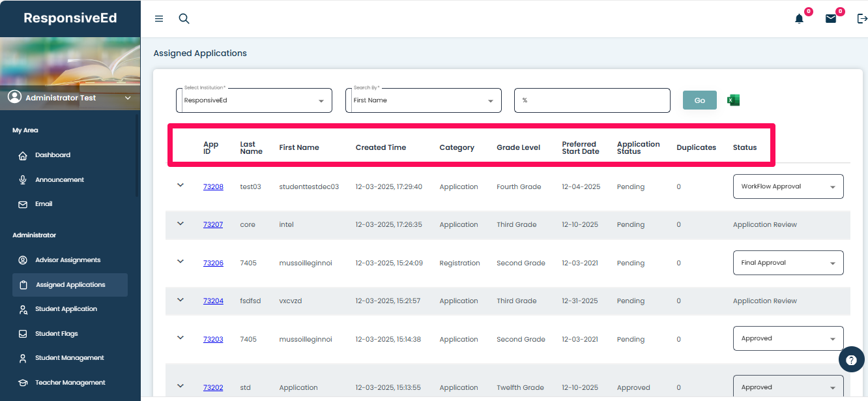Open application ID 73207 link

pyautogui.click(x=213, y=225)
